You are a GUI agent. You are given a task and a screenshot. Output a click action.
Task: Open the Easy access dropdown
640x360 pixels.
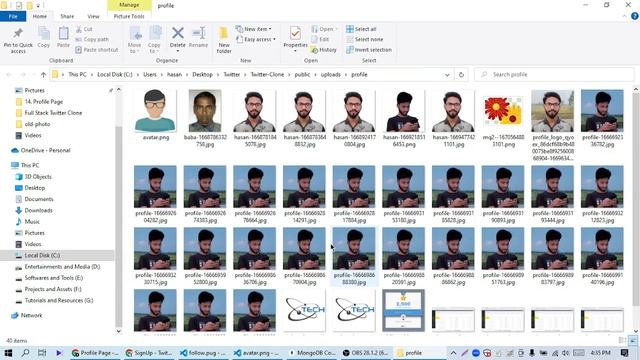(x=256, y=39)
